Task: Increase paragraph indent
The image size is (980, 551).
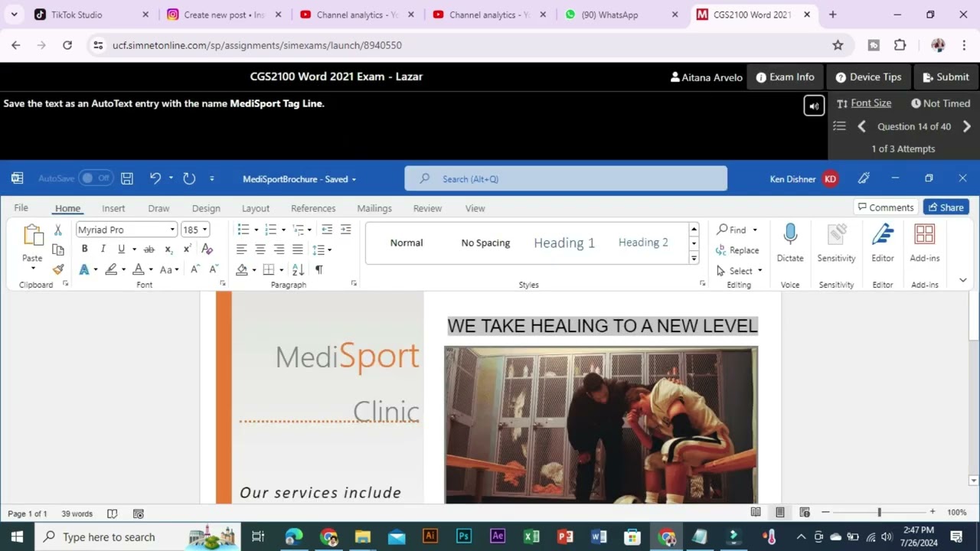Action: (x=346, y=230)
